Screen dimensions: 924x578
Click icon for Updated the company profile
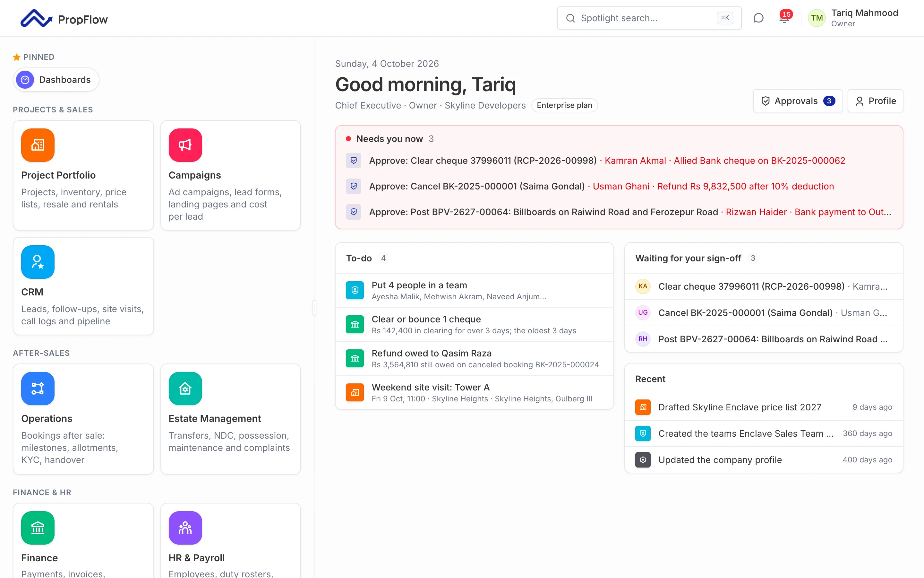point(643,460)
